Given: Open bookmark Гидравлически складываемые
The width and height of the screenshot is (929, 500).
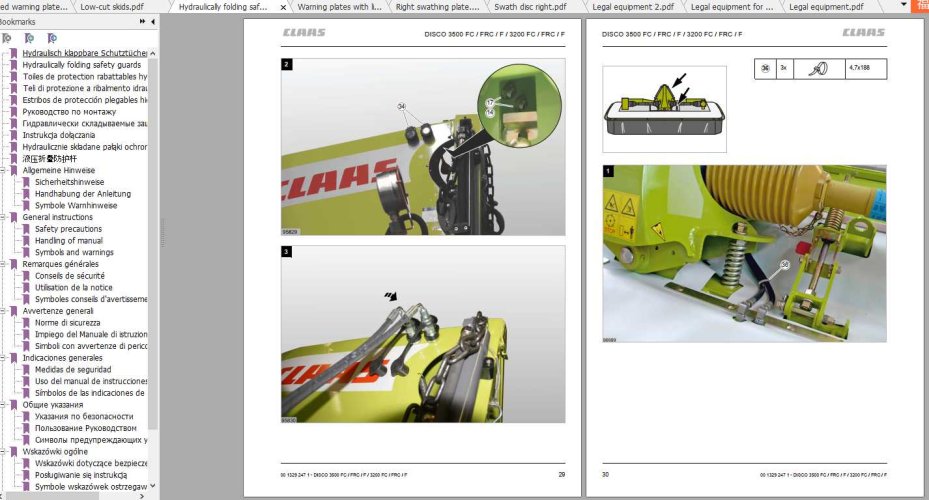Looking at the screenshot, I should coord(85,123).
